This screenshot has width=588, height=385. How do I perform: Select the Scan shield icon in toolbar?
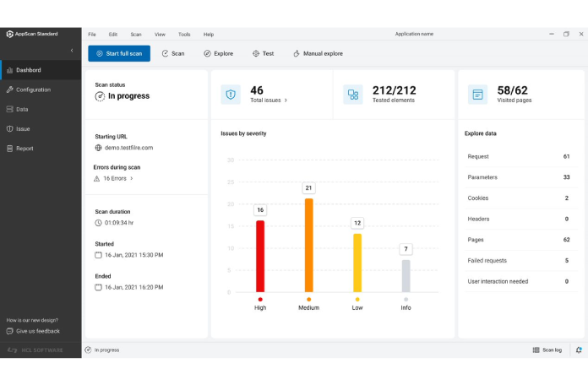pyautogui.click(x=166, y=53)
